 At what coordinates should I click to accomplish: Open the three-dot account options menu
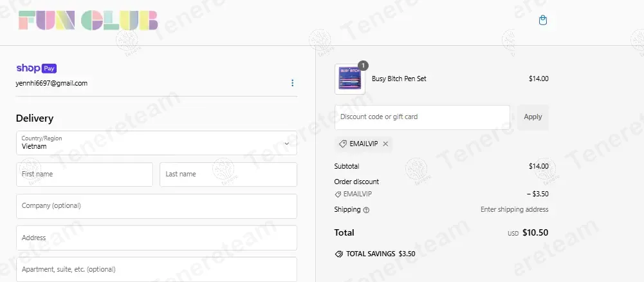tap(293, 83)
